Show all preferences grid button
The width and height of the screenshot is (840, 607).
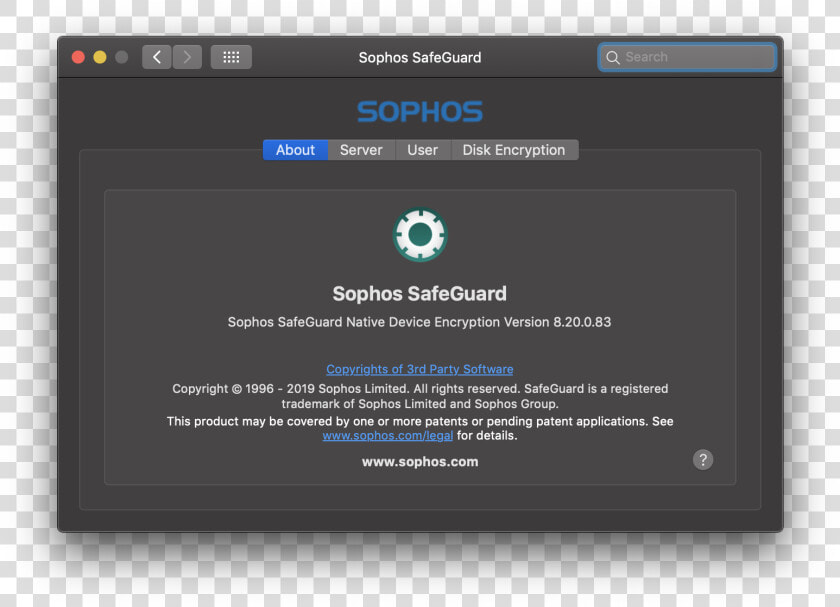pos(231,57)
